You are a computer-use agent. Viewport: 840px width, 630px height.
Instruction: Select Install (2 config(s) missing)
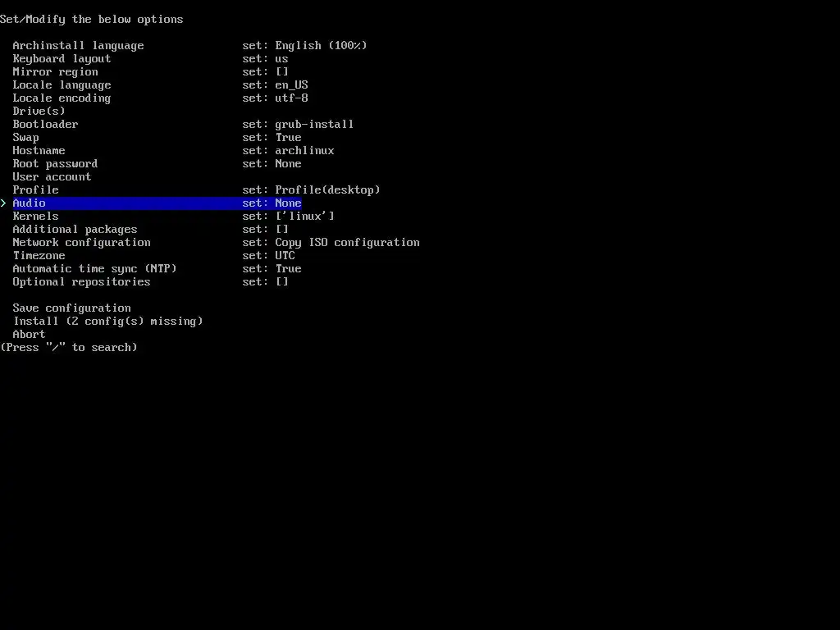[x=108, y=322]
